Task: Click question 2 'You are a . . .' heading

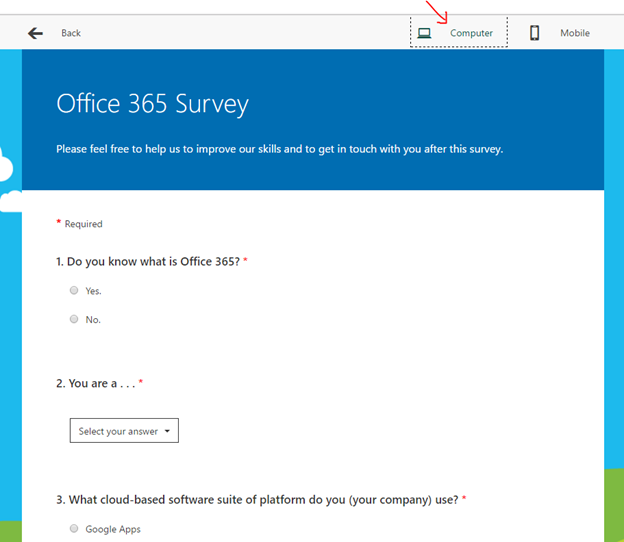Action: pyautogui.click(x=99, y=383)
